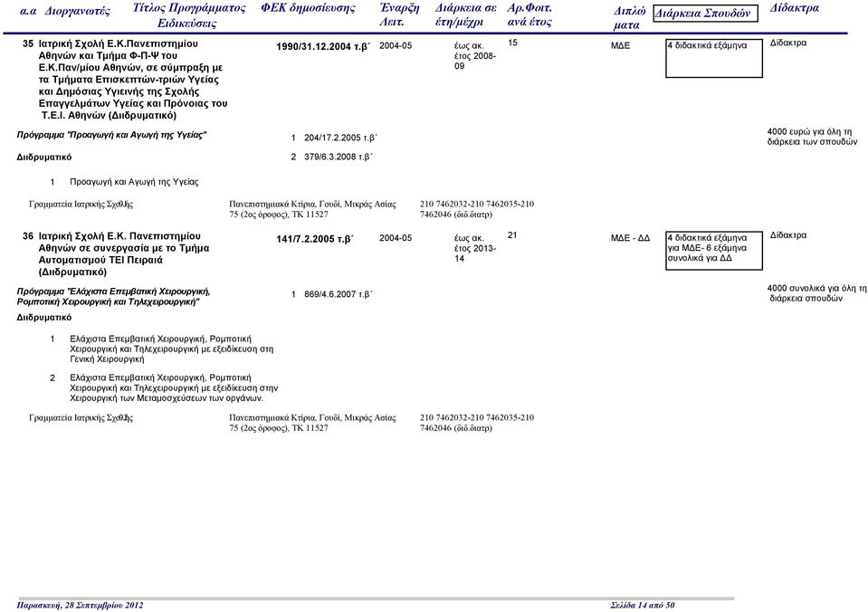This screenshot has height=612, width=868.
Task: Click the 'ΦΕΚ δημοσίευσης' column header
Action: (308, 8)
